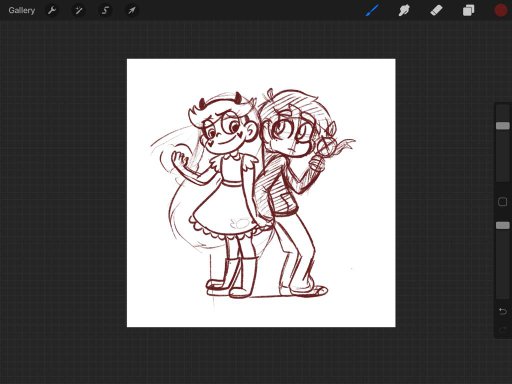Undo the last stroke with sidebar arrow
Screen dimensions: 512x384
[x=503, y=311]
